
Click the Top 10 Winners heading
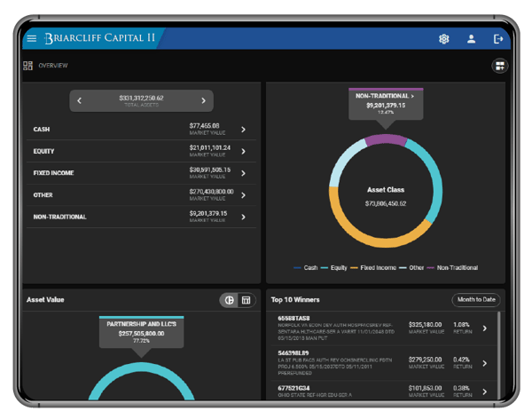[x=295, y=300]
